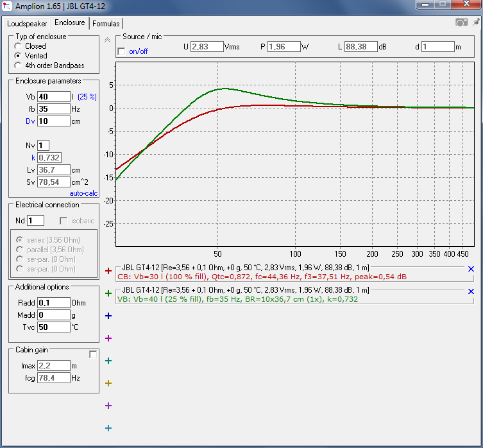Screen dimensions: 483x448
Task: Remove the red CB curve entry
Action: 471,269
